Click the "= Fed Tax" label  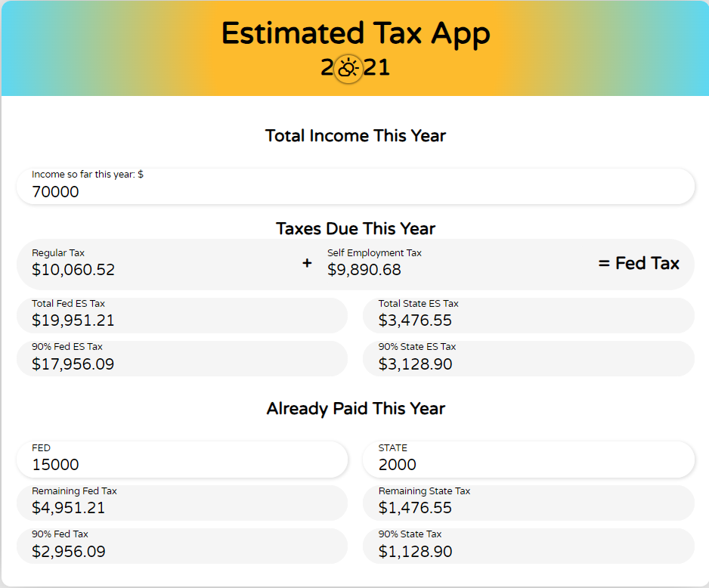pyautogui.click(x=639, y=264)
